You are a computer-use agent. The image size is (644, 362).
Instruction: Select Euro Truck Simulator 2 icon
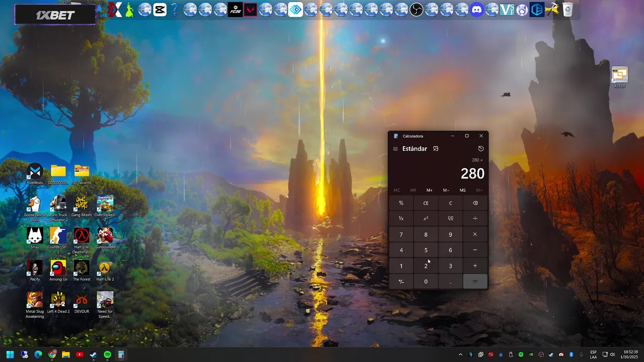pyautogui.click(x=58, y=209)
